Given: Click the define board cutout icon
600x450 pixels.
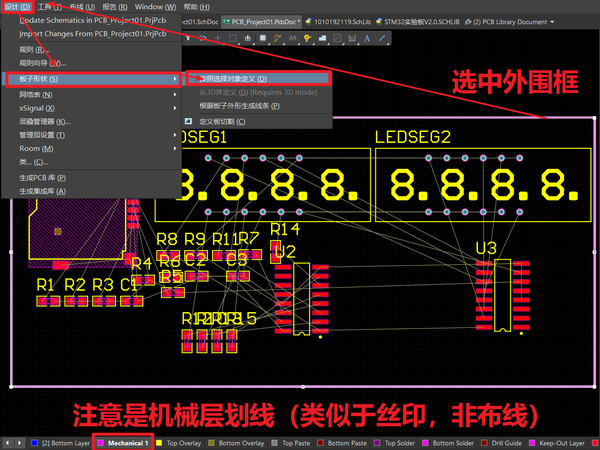Looking at the screenshot, I should [188, 121].
